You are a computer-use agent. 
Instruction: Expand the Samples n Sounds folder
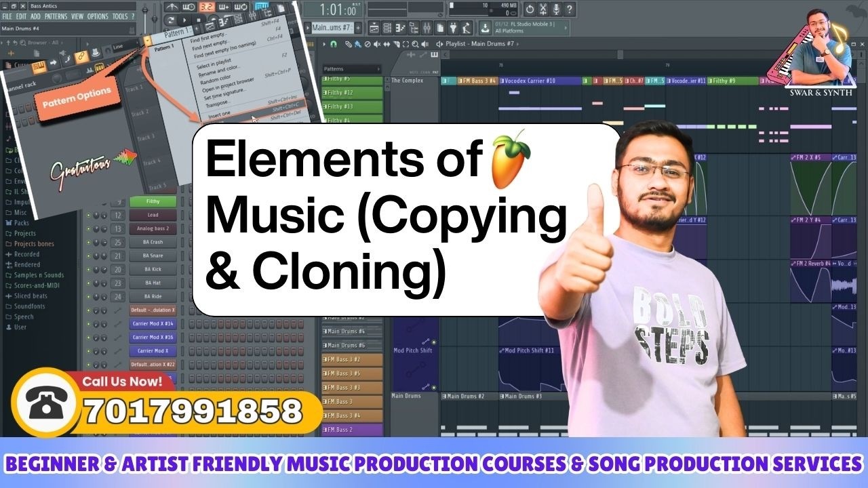pyautogui.click(x=39, y=275)
